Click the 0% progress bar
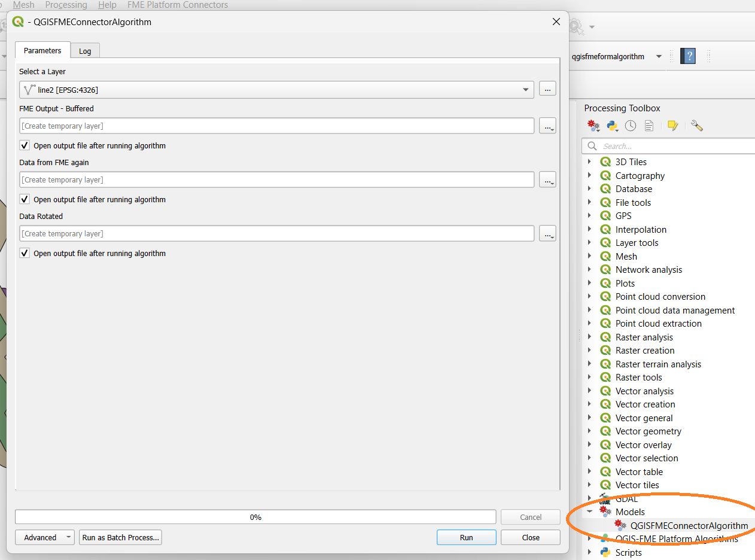 (x=255, y=517)
